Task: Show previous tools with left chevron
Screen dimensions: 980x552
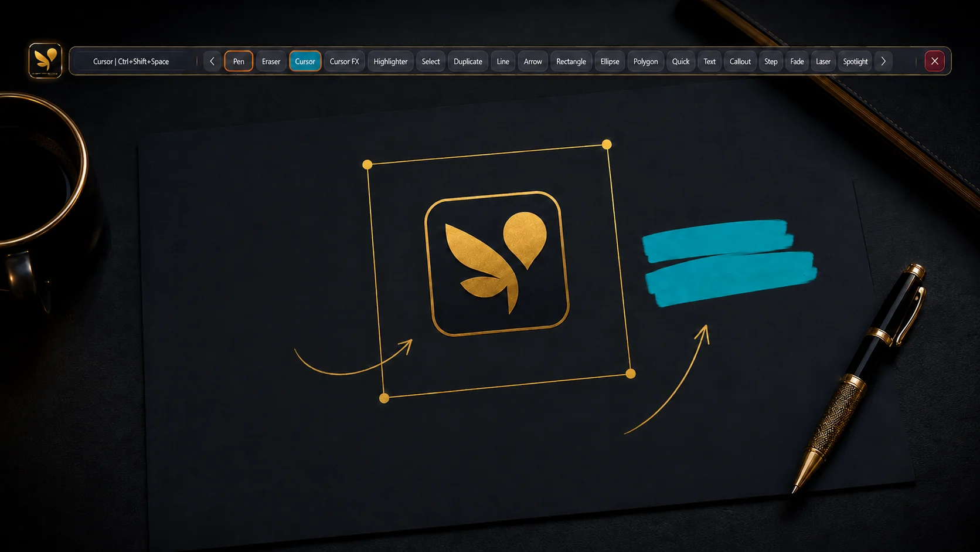Action: tap(212, 61)
